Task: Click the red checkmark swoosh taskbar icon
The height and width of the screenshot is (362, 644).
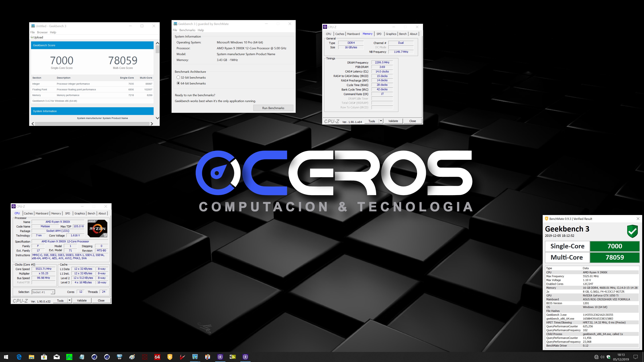Action: (x=182, y=357)
